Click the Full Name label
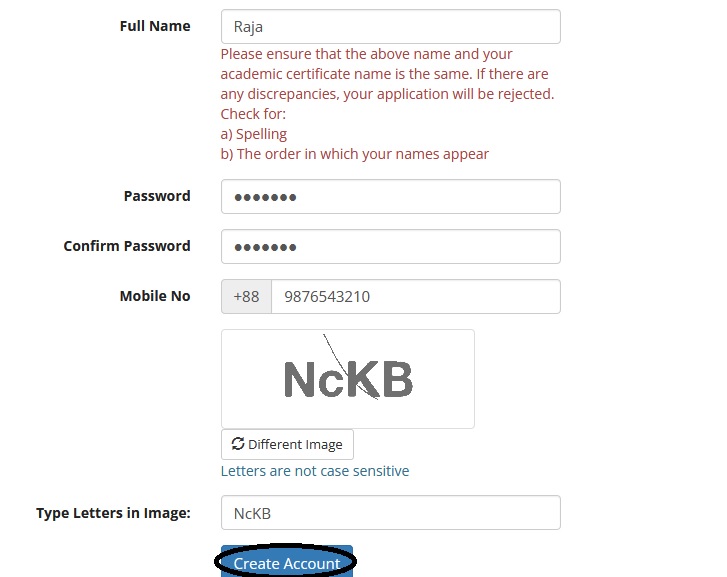This screenshot has height=577, width=727. pos(155,26)
